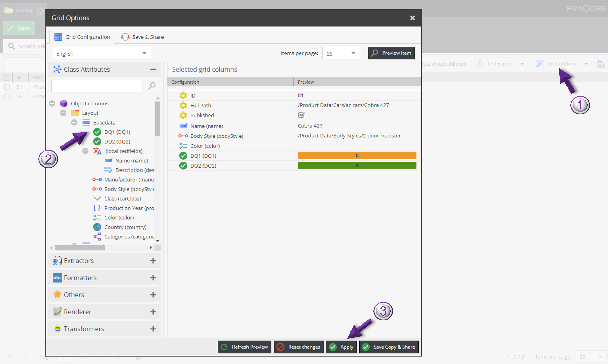Click gear icon beside ID column
This screenshot has width=608, height=364.
pyautogui.click(x=183, y=95)
